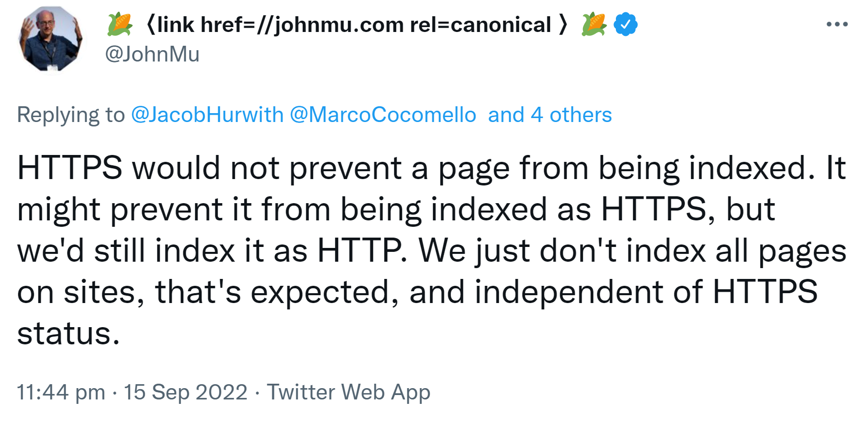The image size is (868, 427).
Task: Click 'Twitter Web App' source label
Action: click(x=348, y=392)
